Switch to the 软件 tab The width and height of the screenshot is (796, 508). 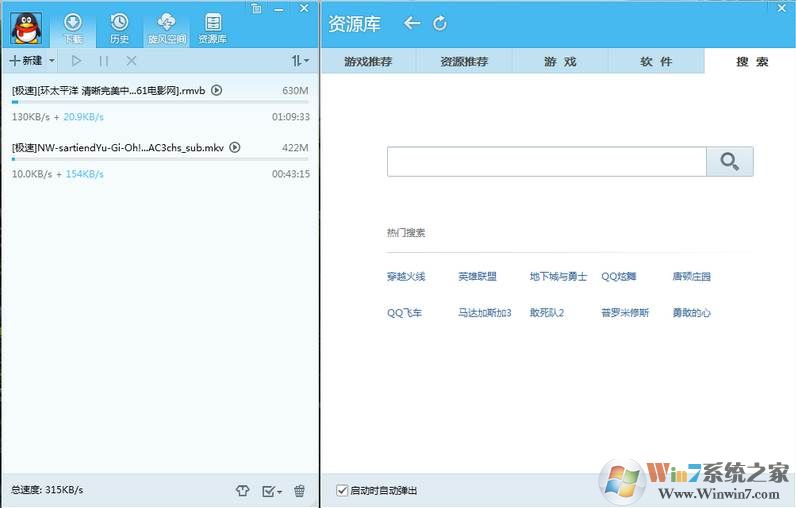[x=656, y=62]
